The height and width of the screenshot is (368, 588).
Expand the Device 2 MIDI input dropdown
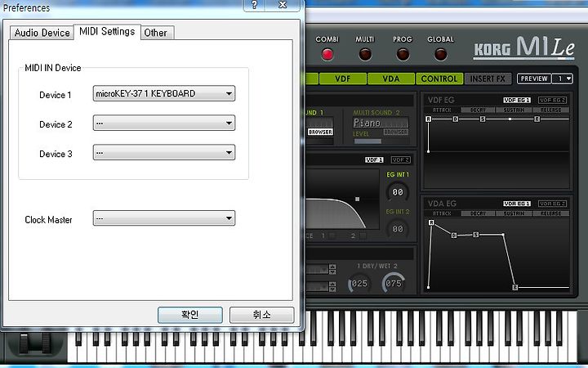(164, 123)
